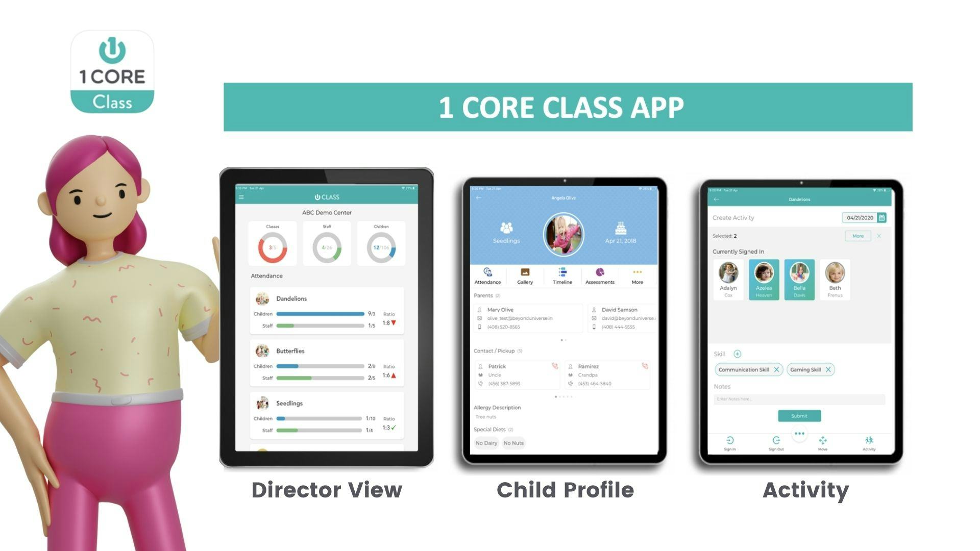Click the Activity icon on activity screen
Image resolution: width=980 pixels, height=551 pixels.
point(868,443)
